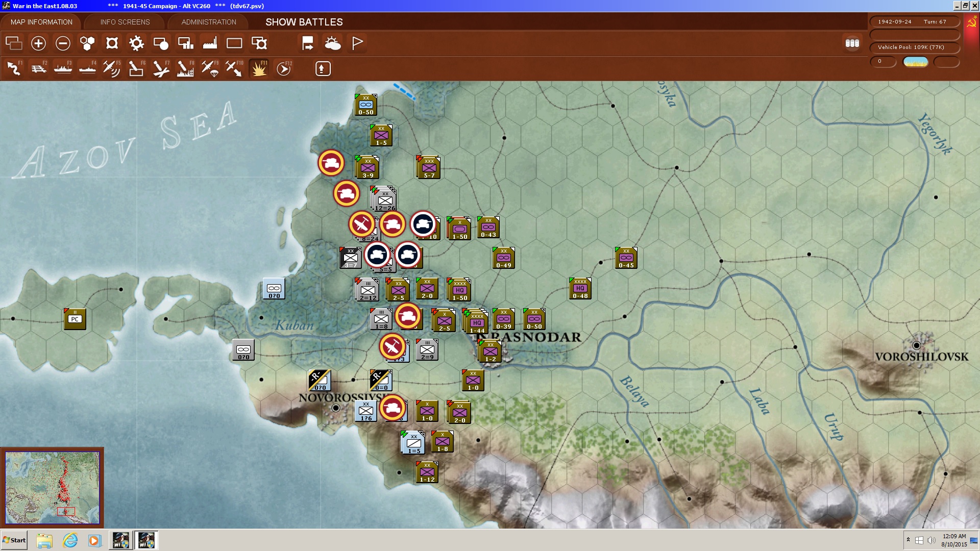Open the ADMINISTRATION tab
The height and width of the screenshot is (551, 980).
pyautogui.click(x=209, y=22)
